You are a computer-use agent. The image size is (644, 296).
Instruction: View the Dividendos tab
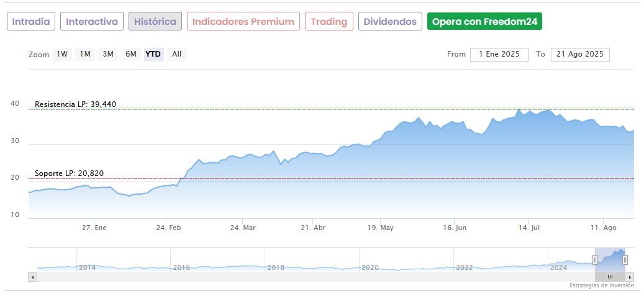coord(390,22)
